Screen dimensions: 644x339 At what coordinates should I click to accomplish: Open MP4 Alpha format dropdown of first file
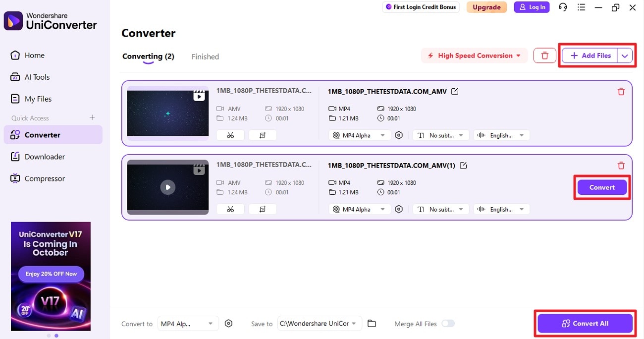360,135
